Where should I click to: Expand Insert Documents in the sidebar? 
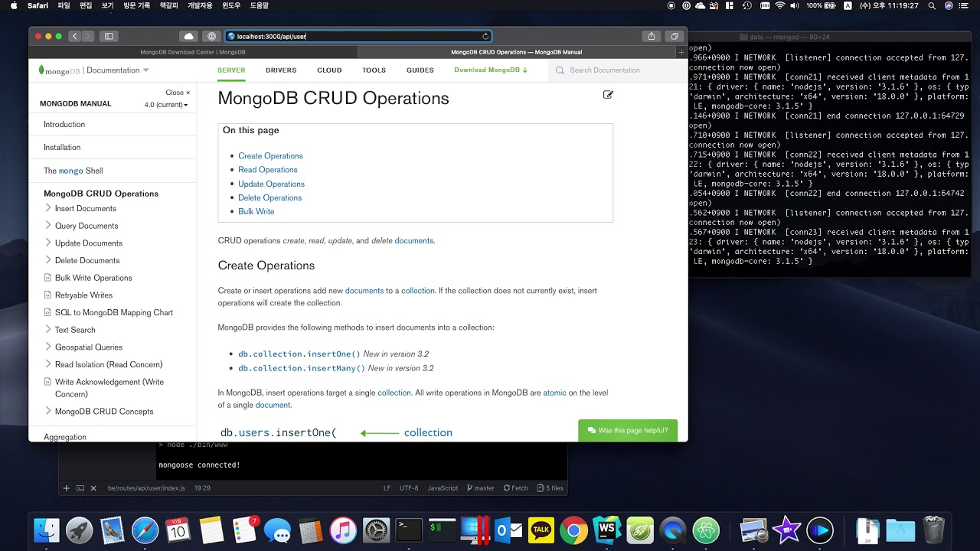(x=48, y=208)
